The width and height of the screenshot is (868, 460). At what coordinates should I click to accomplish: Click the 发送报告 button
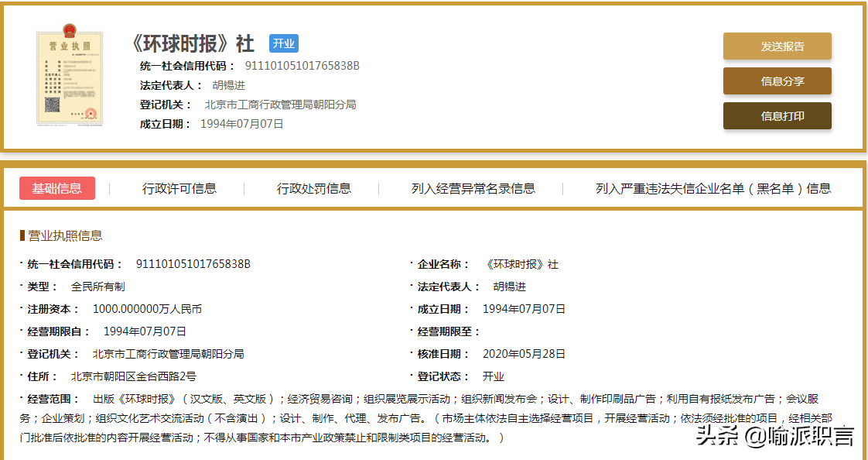(x=777, y=46)
